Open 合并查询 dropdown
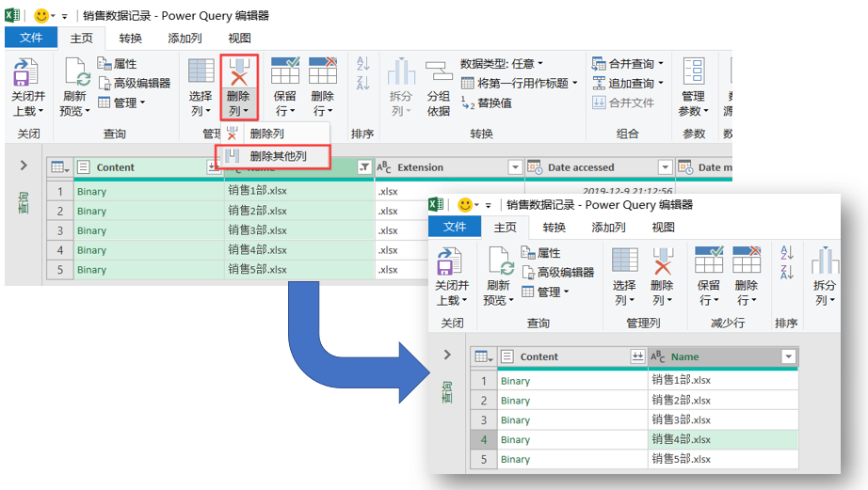Screen dimensions: 868x490 coord(627,64)
